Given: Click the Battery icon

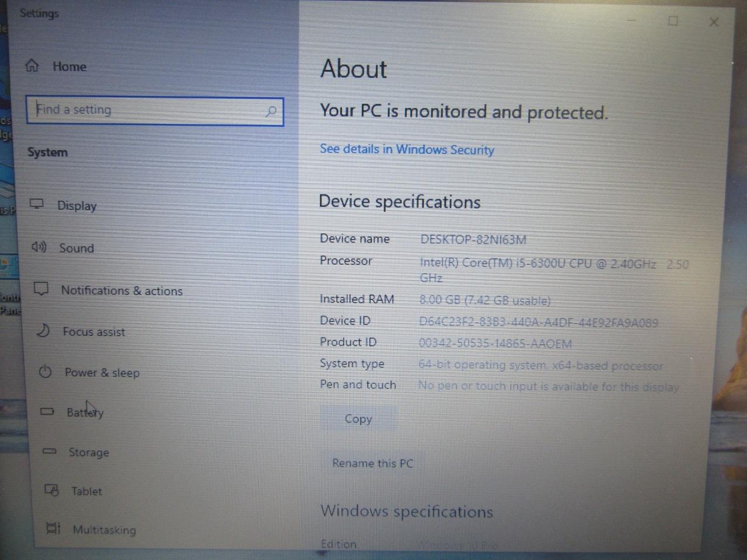Looking at the screenshot, I should [47, 411].
